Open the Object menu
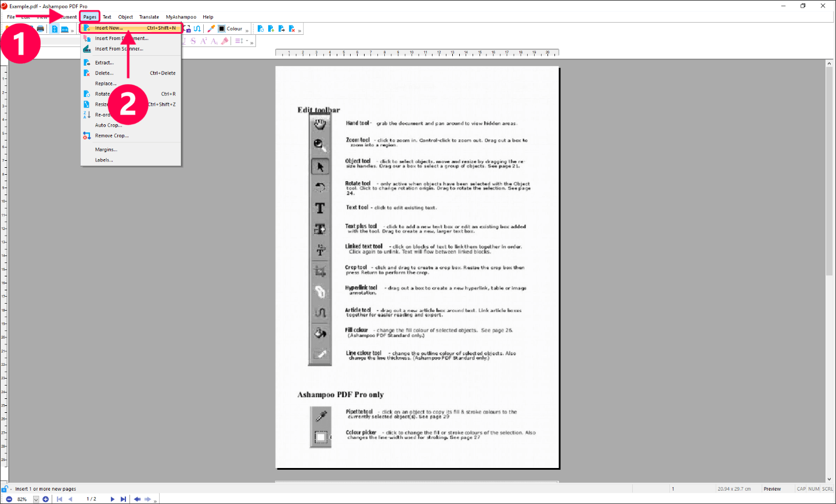This screenshot has height=504, width=836. [x=125, y=17]
